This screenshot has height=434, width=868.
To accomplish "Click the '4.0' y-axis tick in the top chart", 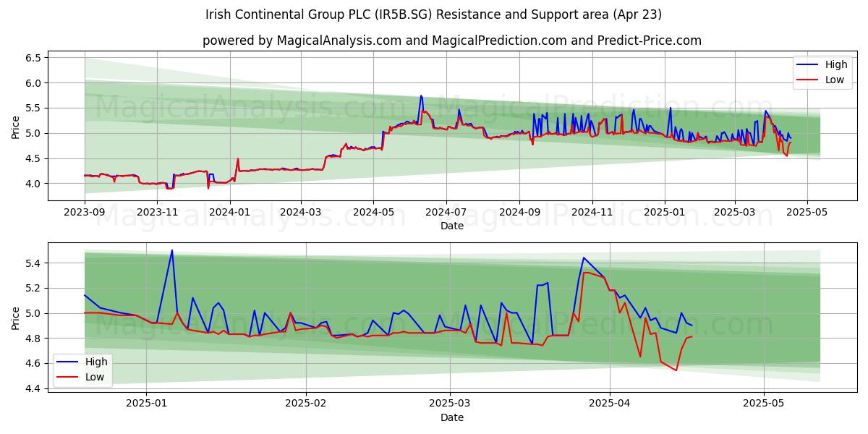I will [34, 184].
